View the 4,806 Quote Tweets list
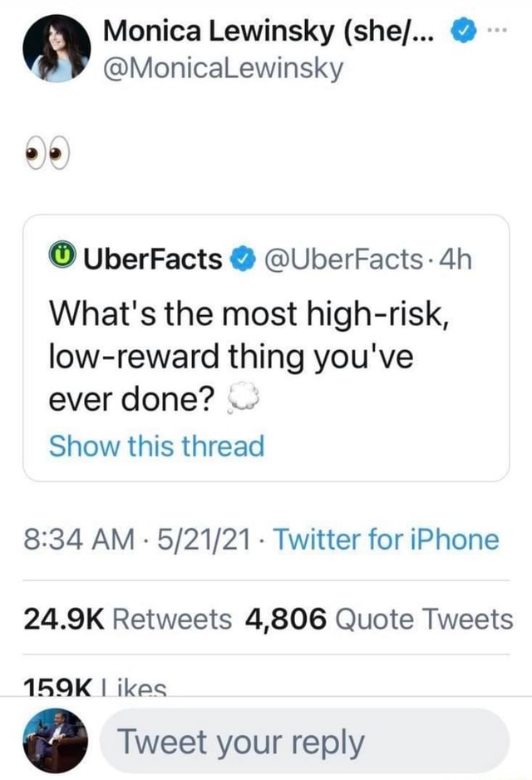 380,619
